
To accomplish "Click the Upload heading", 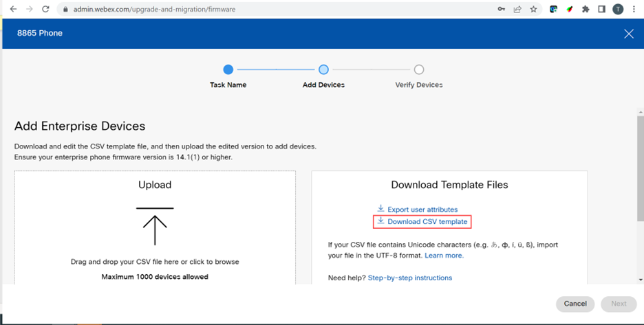I will pos(155,185).
